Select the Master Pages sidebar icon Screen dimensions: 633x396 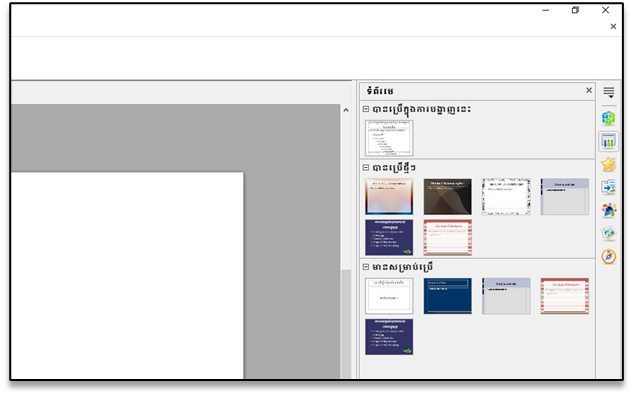coord(608,141)
